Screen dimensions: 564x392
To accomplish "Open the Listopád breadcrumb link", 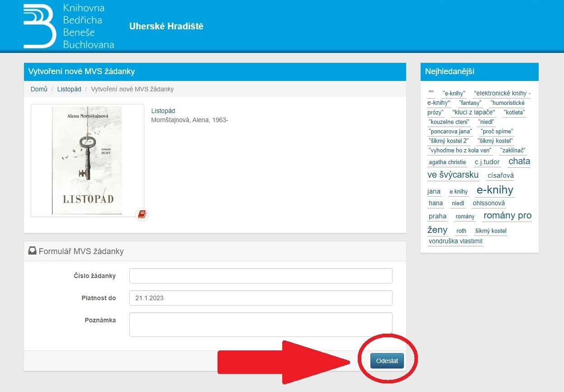I will coord(69,89).
